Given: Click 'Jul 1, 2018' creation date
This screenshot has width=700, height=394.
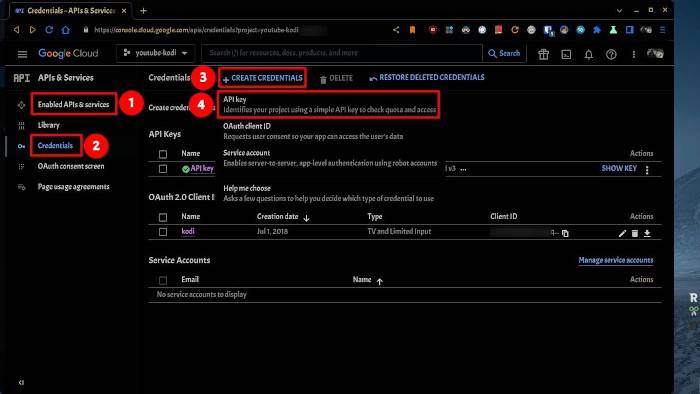Looking at the screenshot, I should coord(272,231).
